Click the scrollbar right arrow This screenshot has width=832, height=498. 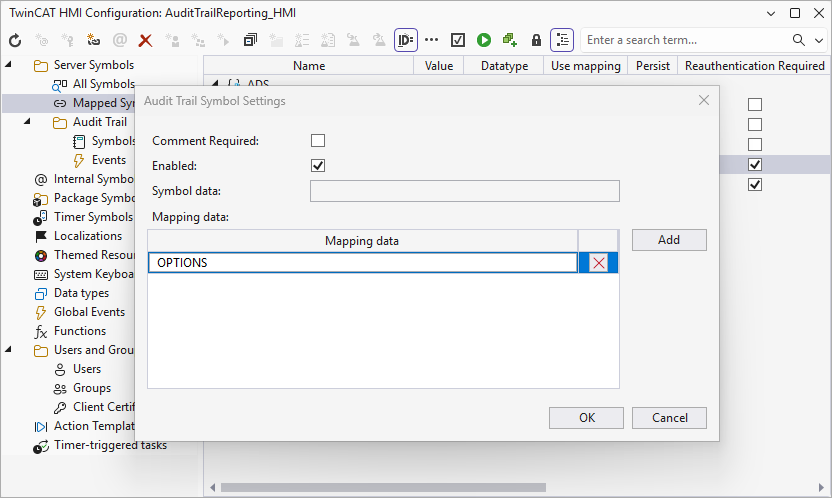pyautogui.click(x=822, y=487)
